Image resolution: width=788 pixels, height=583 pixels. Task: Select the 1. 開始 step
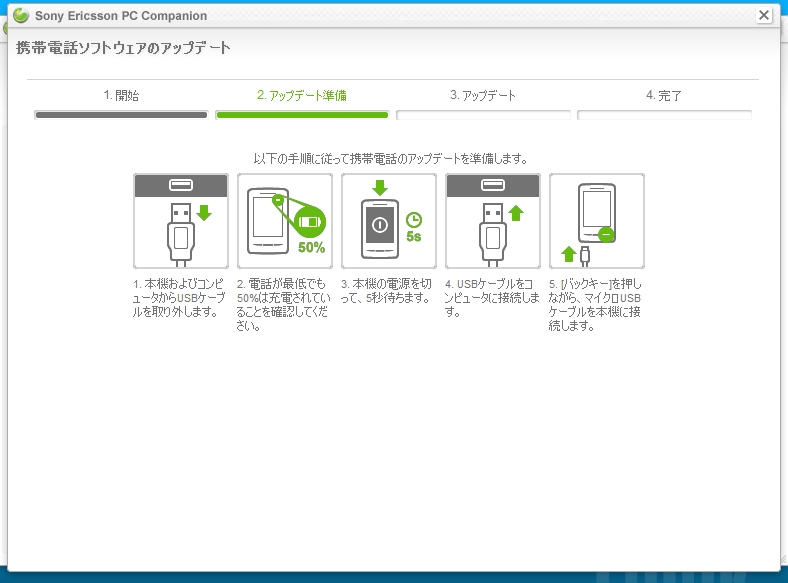pos(121,96)
